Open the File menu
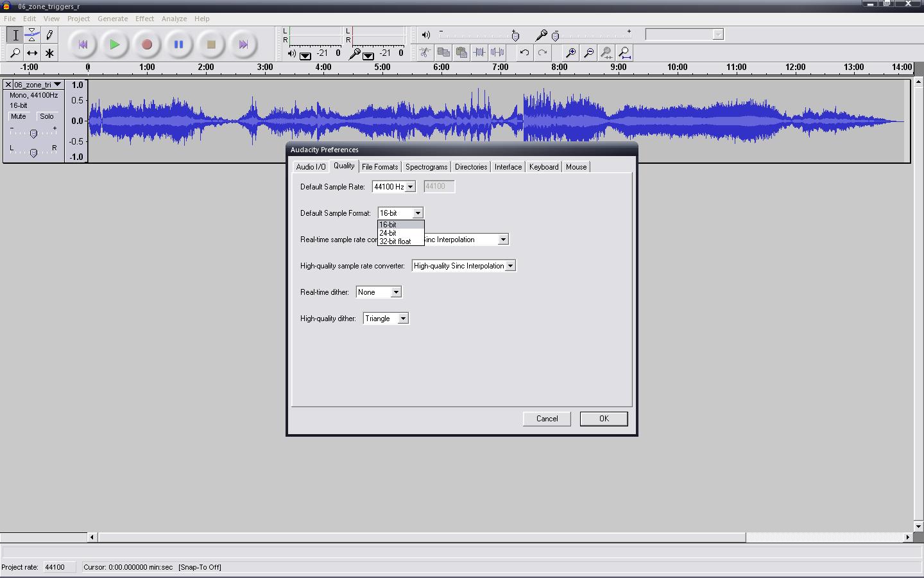 click(10, 19)
